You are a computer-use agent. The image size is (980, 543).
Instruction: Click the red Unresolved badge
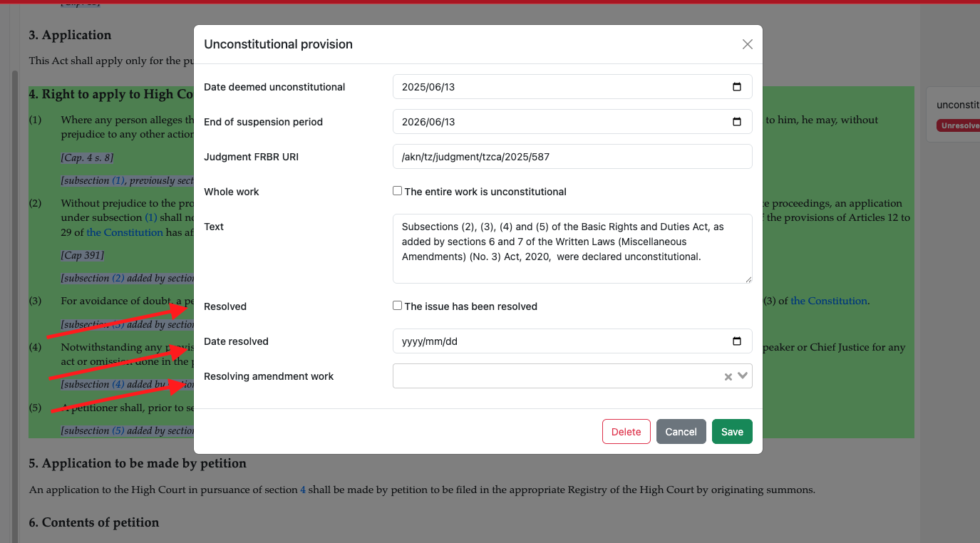959,125
